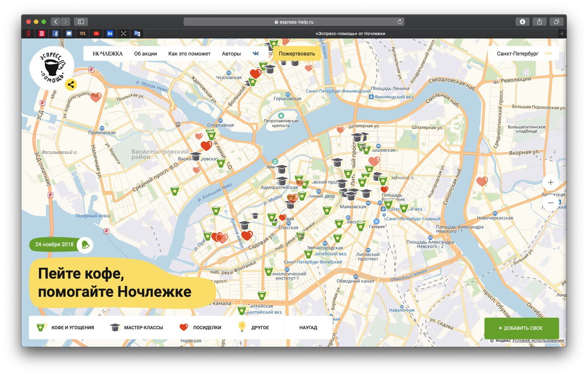Open a new tab with plus button
The height and width of the screenshot is (375, 588).
(561, 34)
